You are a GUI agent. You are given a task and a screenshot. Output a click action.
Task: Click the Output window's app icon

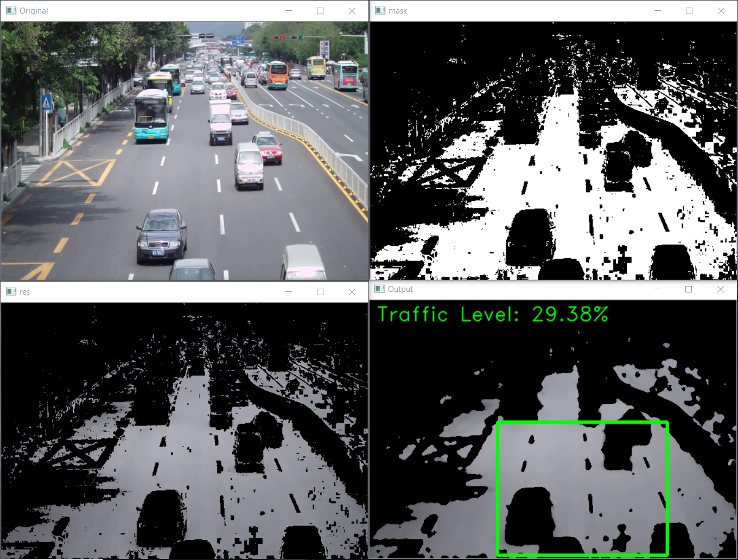(x=379, y=289)
